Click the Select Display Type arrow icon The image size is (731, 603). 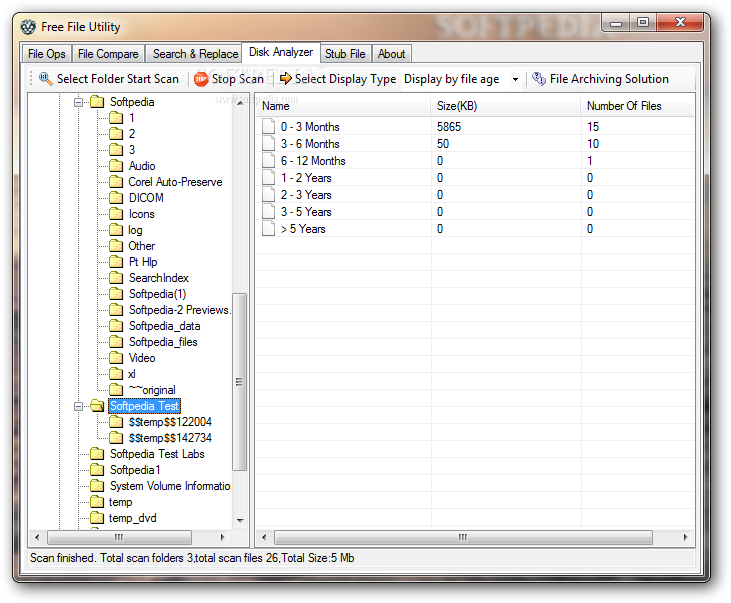(x=285, y=78)
